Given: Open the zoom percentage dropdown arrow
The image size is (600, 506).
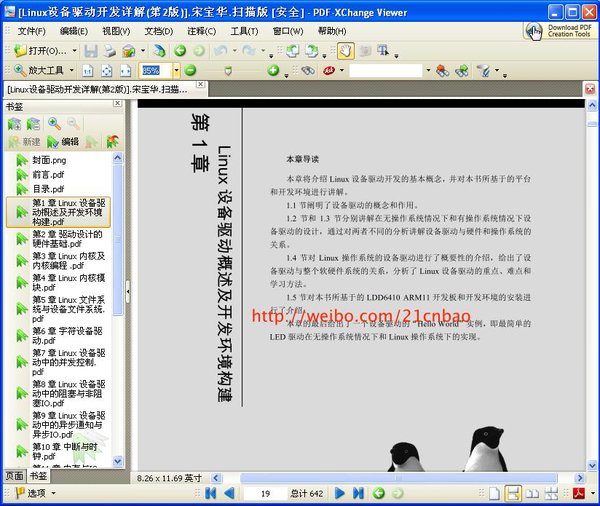Looking at the screenshot, I should click(x=176, y=70).
